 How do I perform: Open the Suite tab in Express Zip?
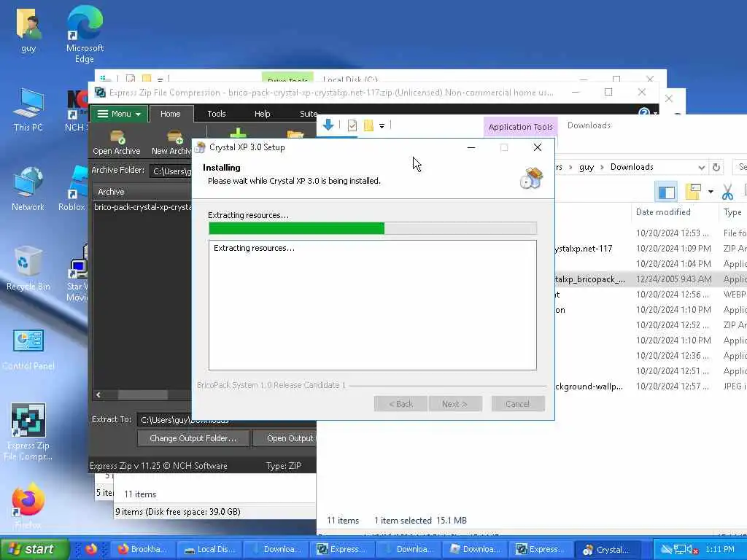pos(308,114)
